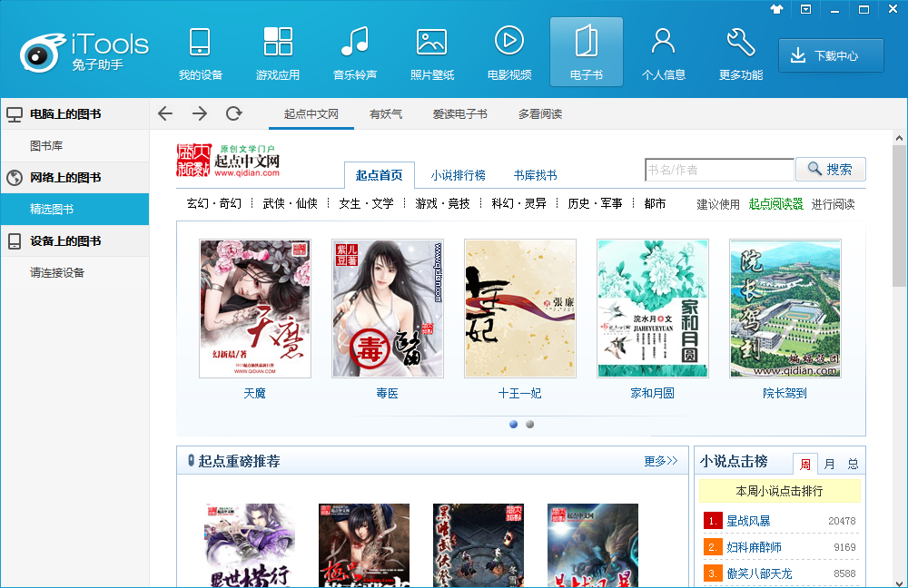Open the 女生·文学 category
This screenshot has height=588, width=908.
(x=366, y=204)
